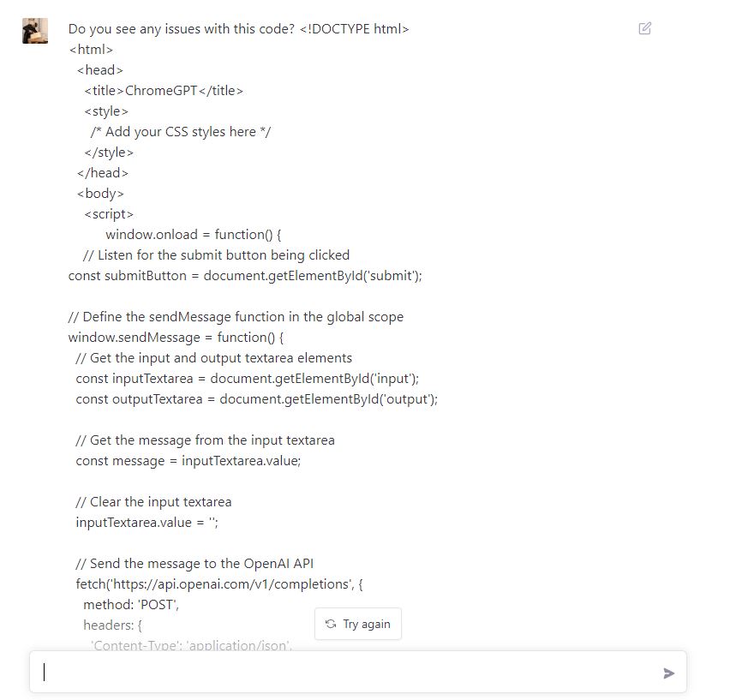
Task: Click the opening body tag line
Action: tap(100, 194)
